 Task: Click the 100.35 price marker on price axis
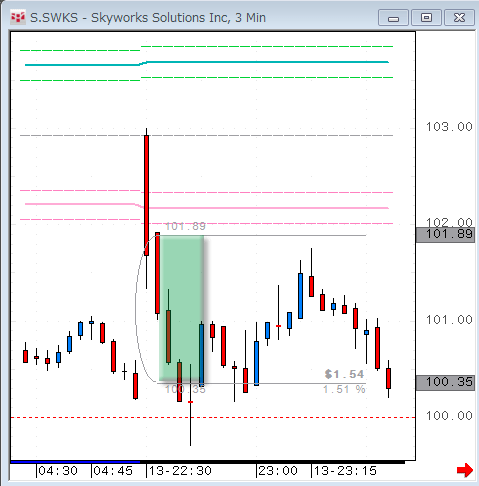point(446,382)
